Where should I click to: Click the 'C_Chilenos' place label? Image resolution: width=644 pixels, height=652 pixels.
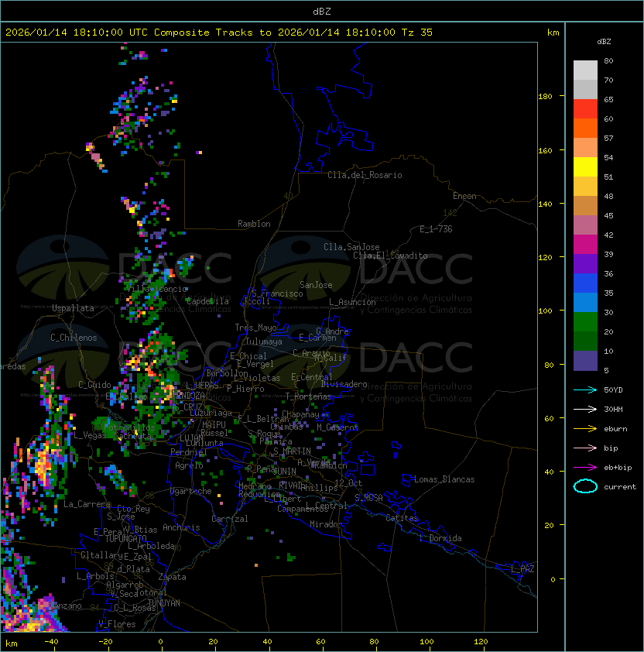point(74,338)
